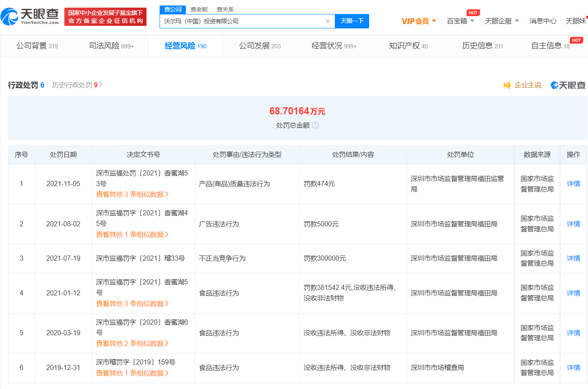Click document number 深市稽罚字〔2019〕159号
The image size is (588, 389).
click(135, 362)
